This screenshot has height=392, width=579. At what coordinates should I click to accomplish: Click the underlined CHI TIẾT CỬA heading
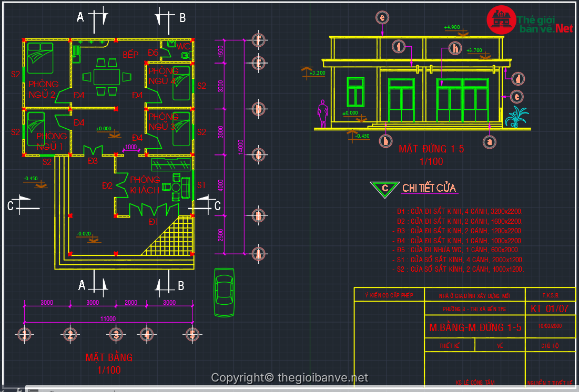429,188
